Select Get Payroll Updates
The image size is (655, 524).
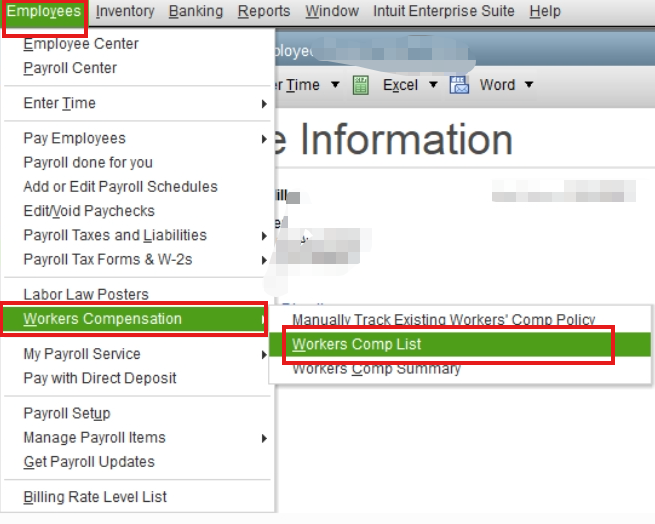[x=138, y=462]
